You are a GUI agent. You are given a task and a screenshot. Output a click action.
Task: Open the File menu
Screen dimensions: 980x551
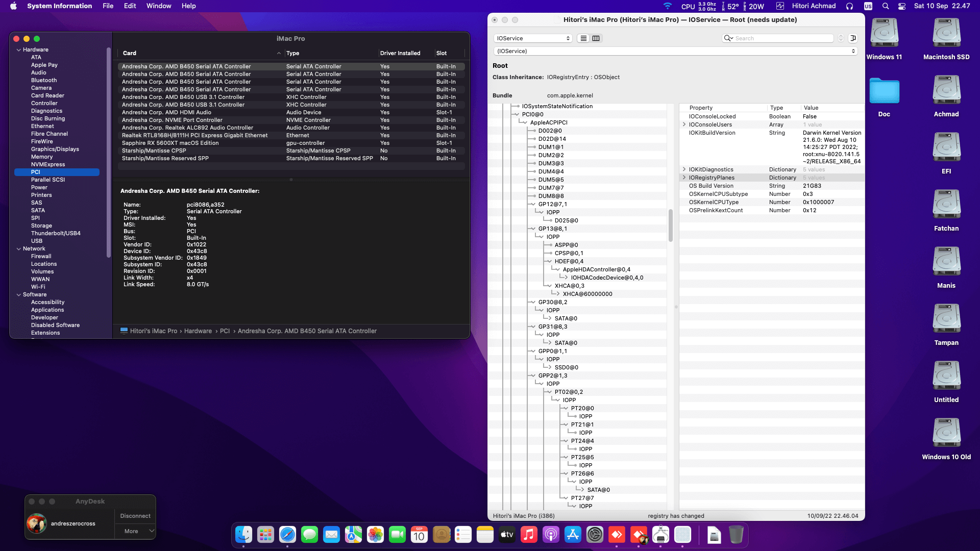[108, 6]
